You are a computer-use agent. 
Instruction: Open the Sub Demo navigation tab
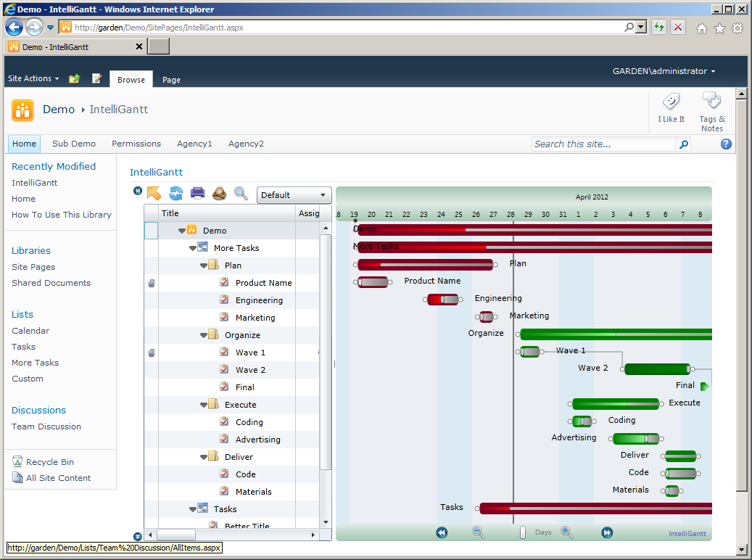pos(74,144)
